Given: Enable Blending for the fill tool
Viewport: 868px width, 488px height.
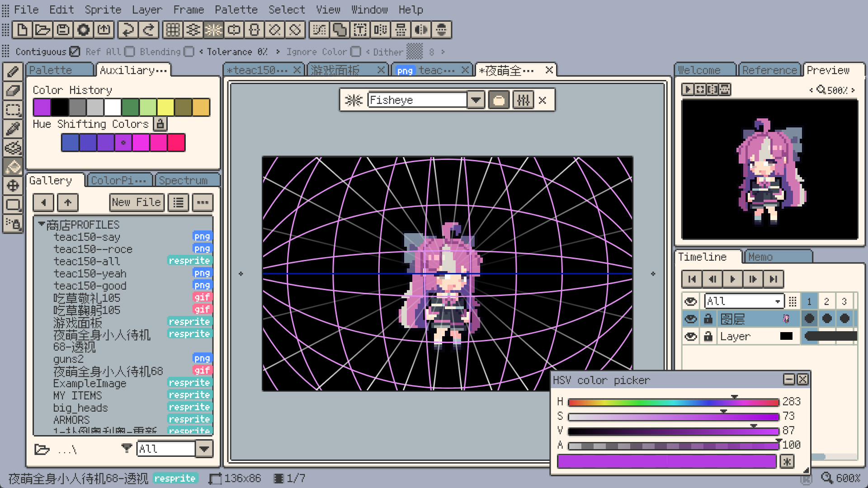Looking at the screenshot, I should tap(189, 52).
